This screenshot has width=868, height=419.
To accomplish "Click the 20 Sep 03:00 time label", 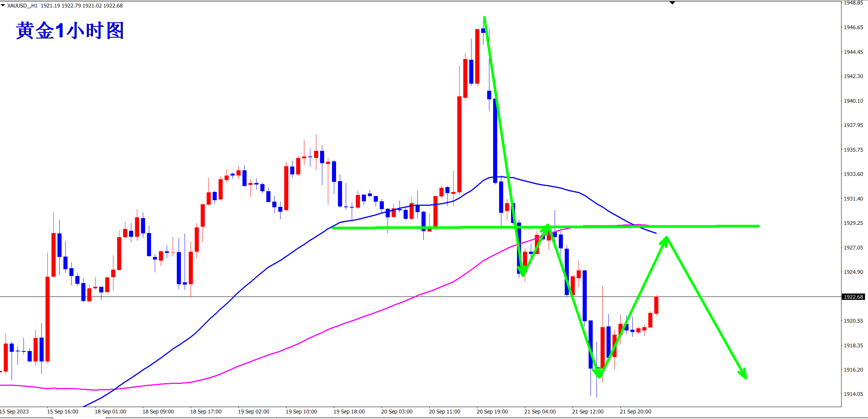I will [x=397, y=412].
